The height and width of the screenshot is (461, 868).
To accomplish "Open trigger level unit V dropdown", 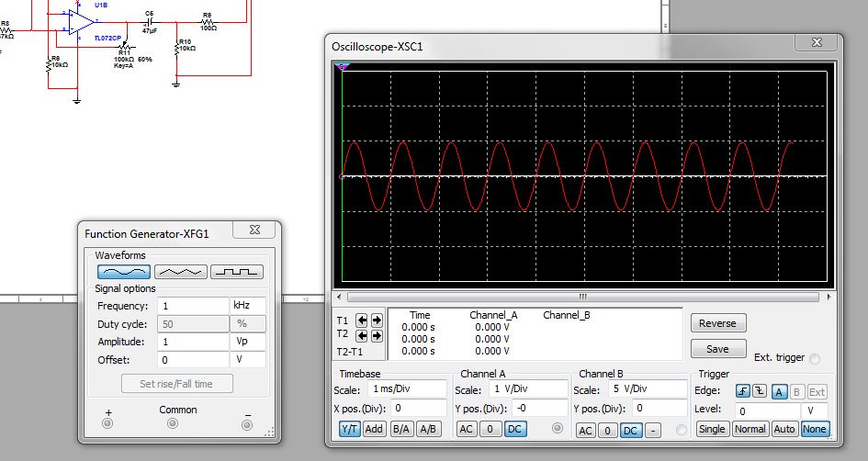I will click(x=815, y=410).
